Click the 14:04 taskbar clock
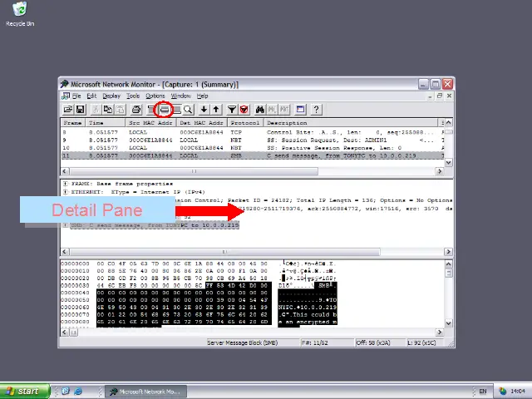 pos(518,392)
